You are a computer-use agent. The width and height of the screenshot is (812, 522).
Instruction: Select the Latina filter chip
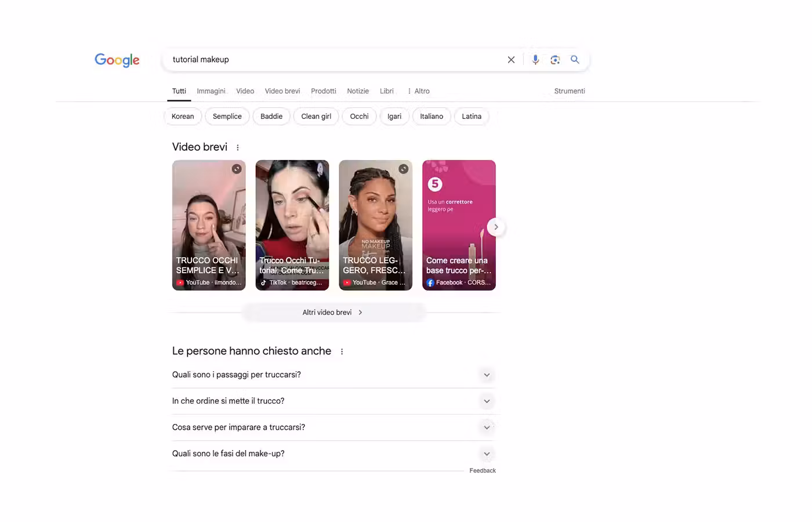click(472, 117)
